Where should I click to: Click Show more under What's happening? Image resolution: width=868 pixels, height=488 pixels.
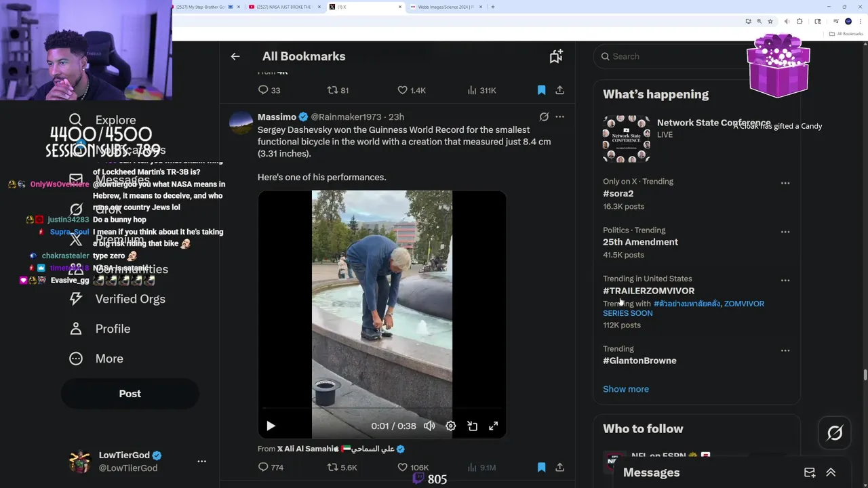pos(626,389)
